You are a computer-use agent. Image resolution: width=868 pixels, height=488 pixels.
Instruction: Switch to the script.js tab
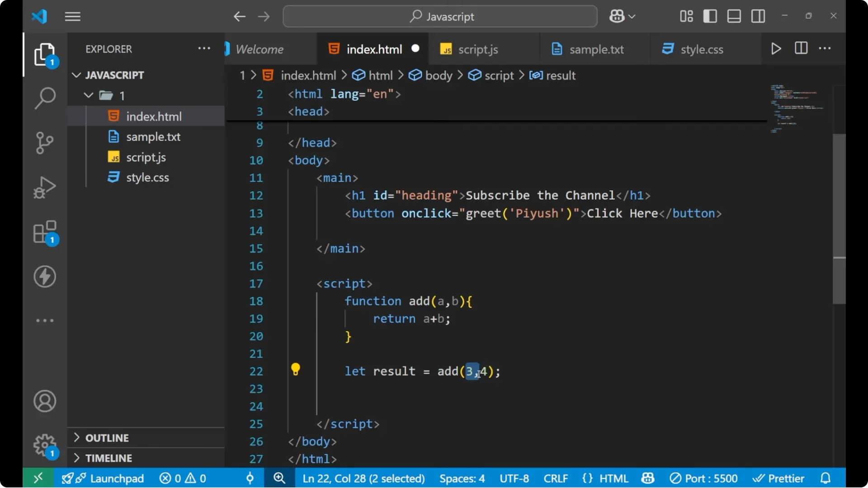pyautogui.click(x=477, y=49)
